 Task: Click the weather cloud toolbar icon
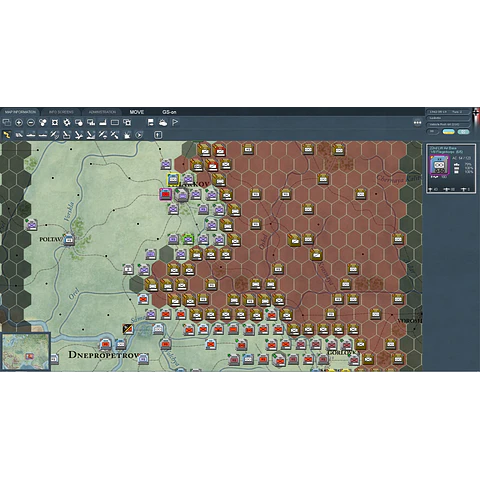[163, 123]
